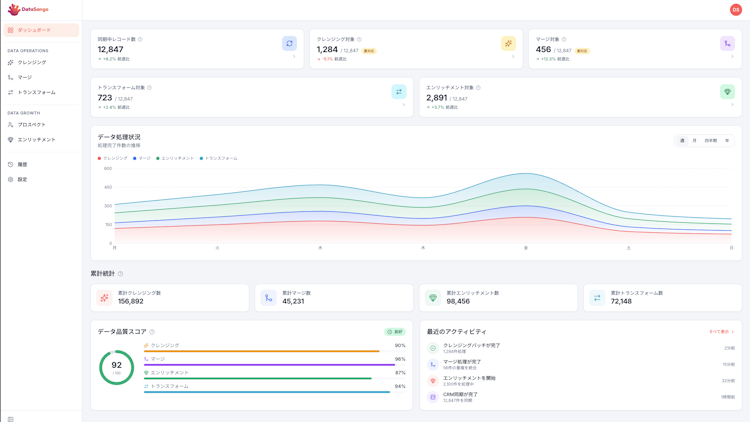Toggle the red クレンジング series in chart legend
Screen dimensions: 750x422
[x=112, y=158]
